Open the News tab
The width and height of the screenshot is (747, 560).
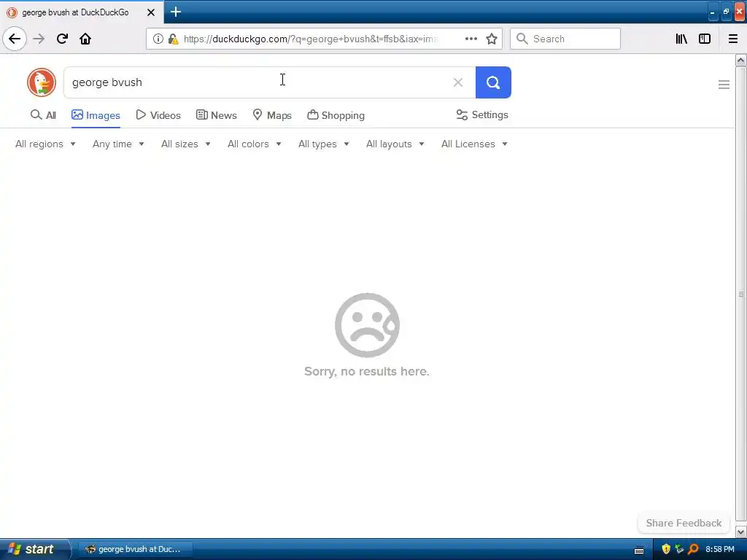pyautogui.click(x=216, y=114)
